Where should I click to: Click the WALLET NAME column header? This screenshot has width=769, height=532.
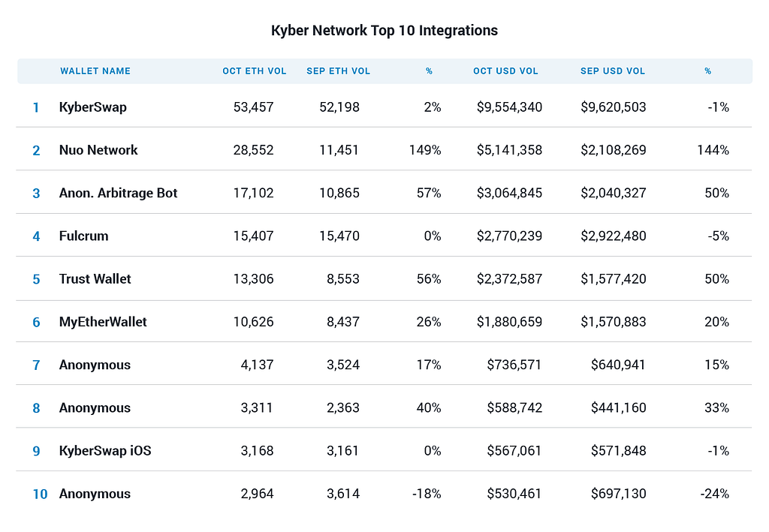95,71
